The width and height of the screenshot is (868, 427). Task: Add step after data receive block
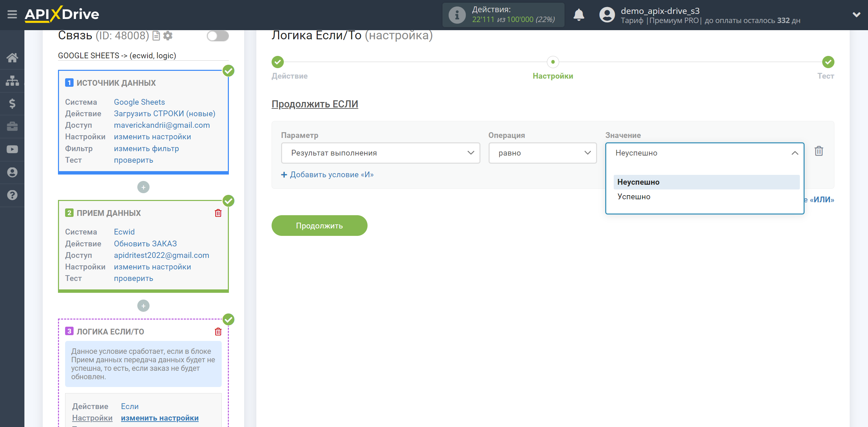(143, 306)
